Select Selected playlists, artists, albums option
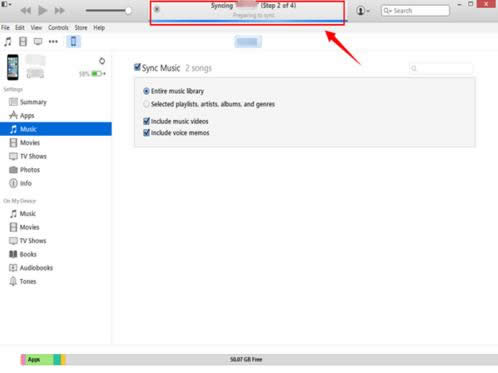The height and width of the screenshot is (373, 498). click(146, 104)
